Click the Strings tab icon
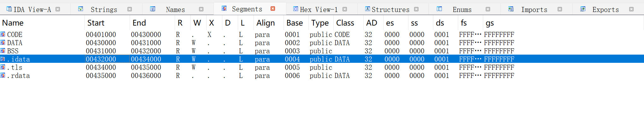 coord(81,9)
